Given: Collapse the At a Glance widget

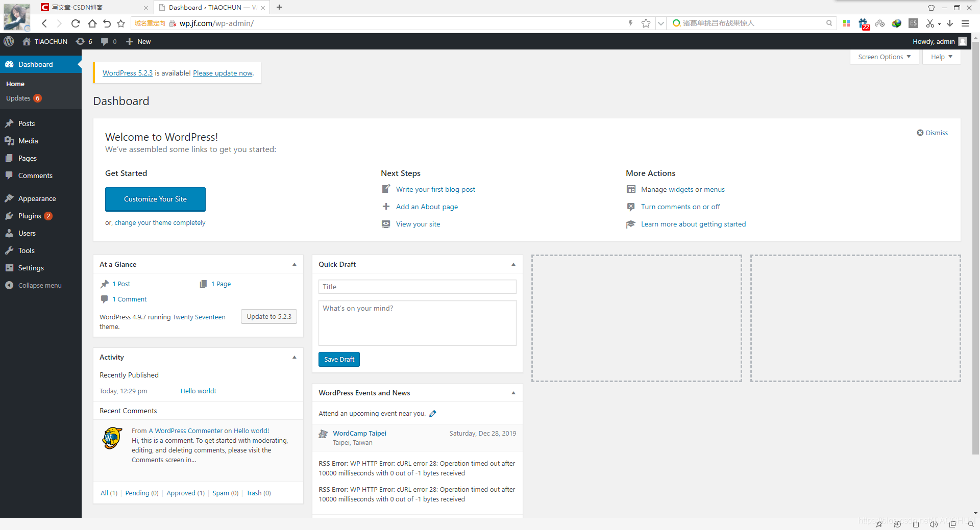Looking at the screenshot, I should pyautogui.click(x=295, y=264).
